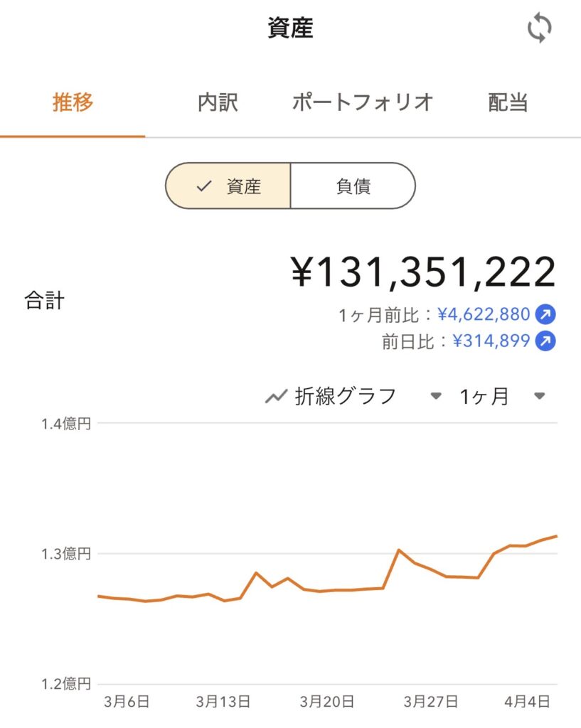Tap arrow icon beside 1ヶ月前比 amount
Viewport: 581px width, 728px height.
coord(546,314)
